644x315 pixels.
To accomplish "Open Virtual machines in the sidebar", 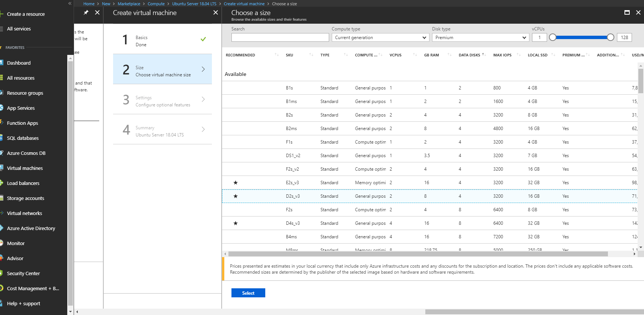I will click(25, 168).
